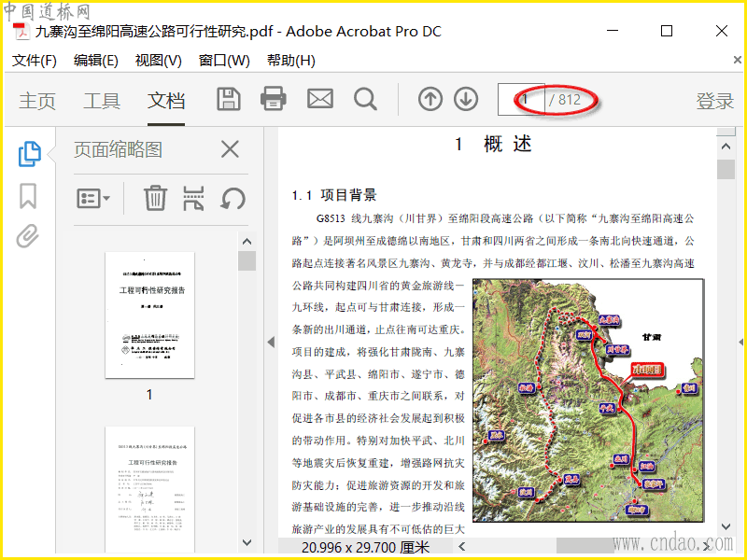The image size is (747, 560).
Task: Click page size 20.996 x 29.700 厘米 text
Action: coord(365,548)
